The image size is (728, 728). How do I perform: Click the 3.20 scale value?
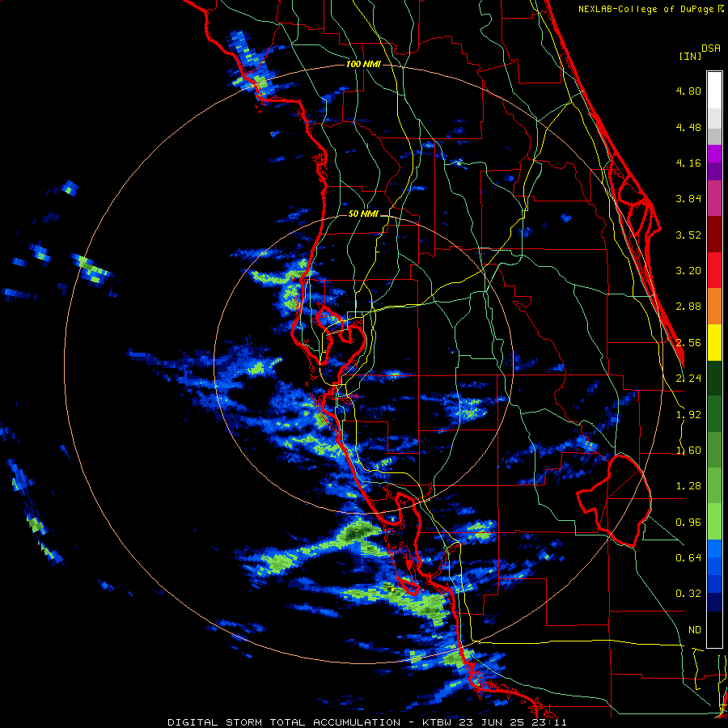pos(688,271)
